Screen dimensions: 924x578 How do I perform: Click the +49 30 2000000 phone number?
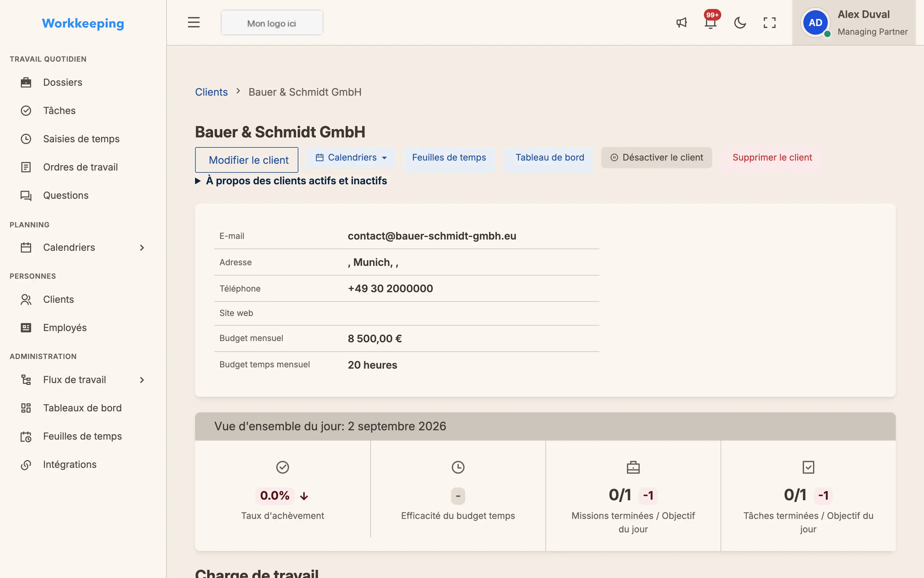point(390,289)
